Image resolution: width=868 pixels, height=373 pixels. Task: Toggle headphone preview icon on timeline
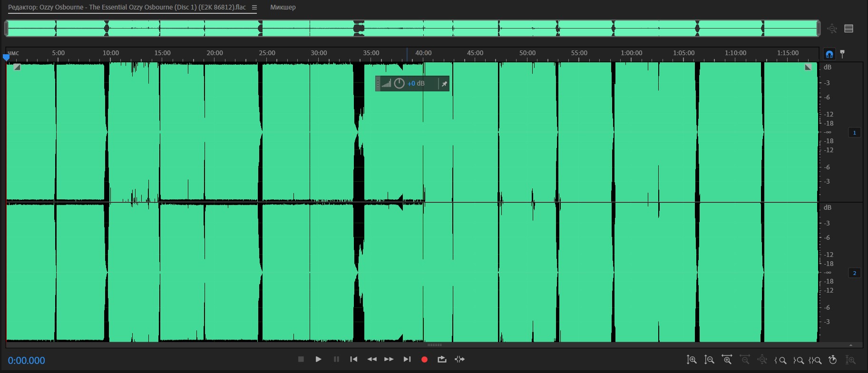[x=829, y=54]
